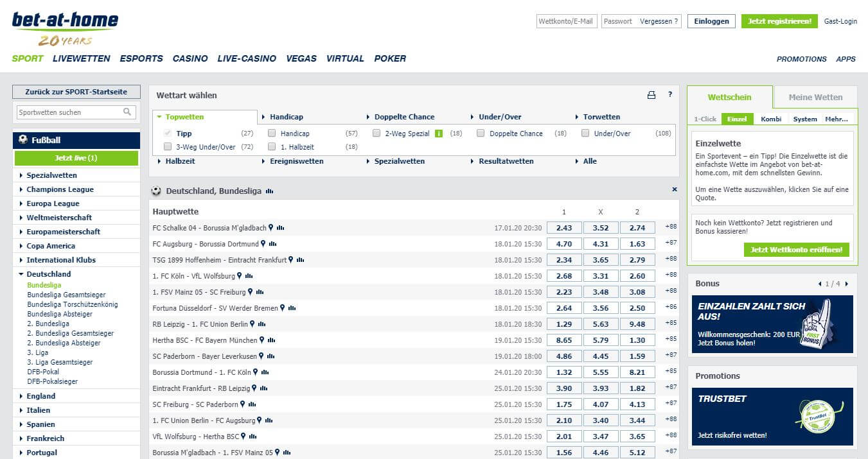Open the ESPORTS section
This screenshot has height=459, width=868.
[x=141, y=58]
